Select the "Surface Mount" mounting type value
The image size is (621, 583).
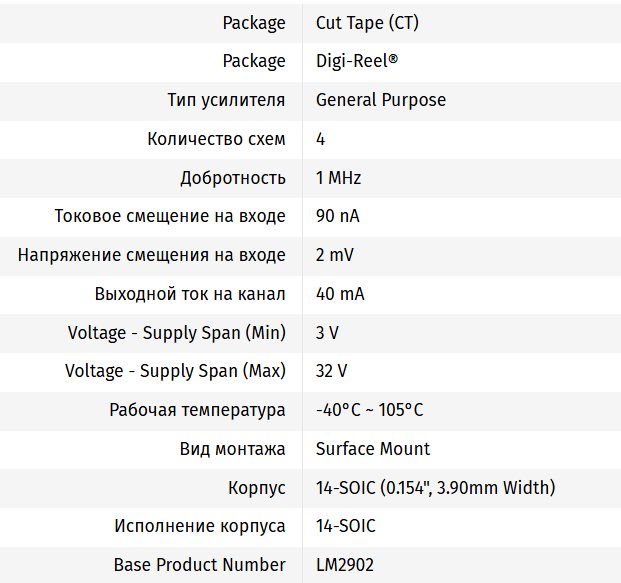click(373, 449)
